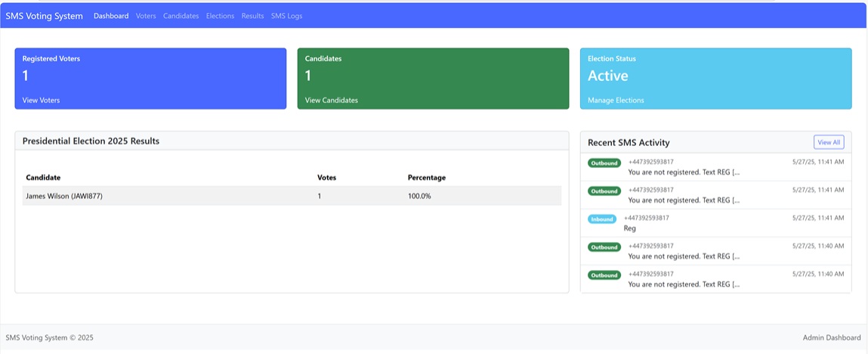Click the 100.0% percentage cell
Viewport: 868px width, 354px height.
click(x=419, y=196)
